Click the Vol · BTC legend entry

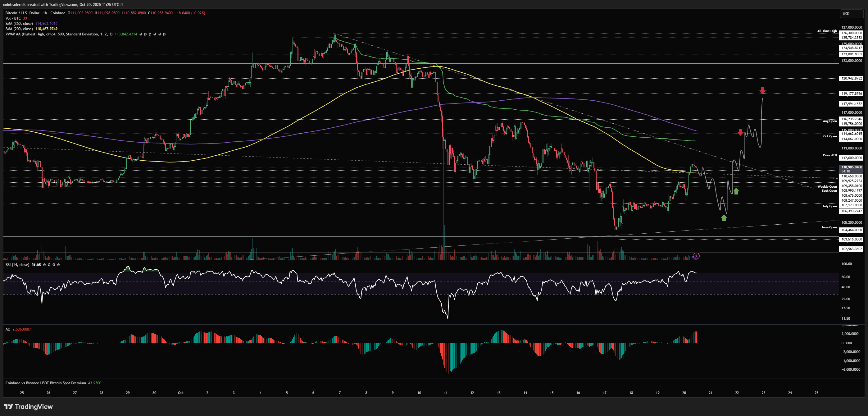[x=13, y=18]
